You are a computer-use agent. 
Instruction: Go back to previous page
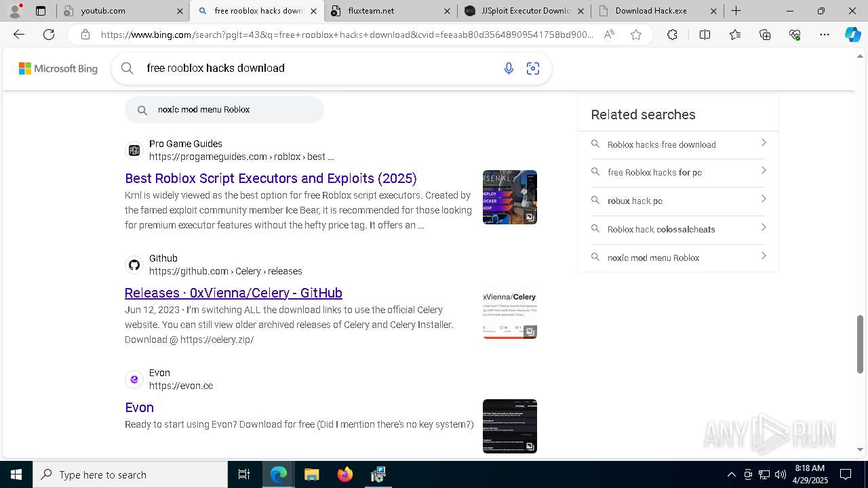[x=19, y=35]
